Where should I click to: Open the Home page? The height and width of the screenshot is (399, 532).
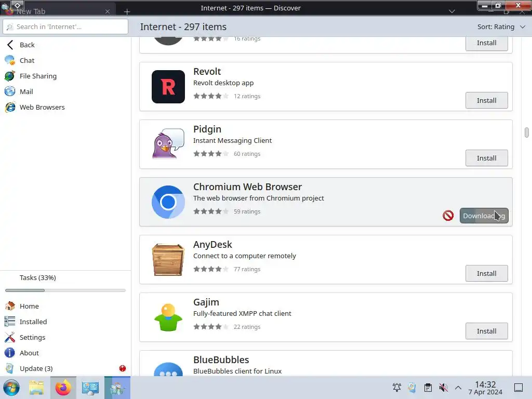(65, 306)
